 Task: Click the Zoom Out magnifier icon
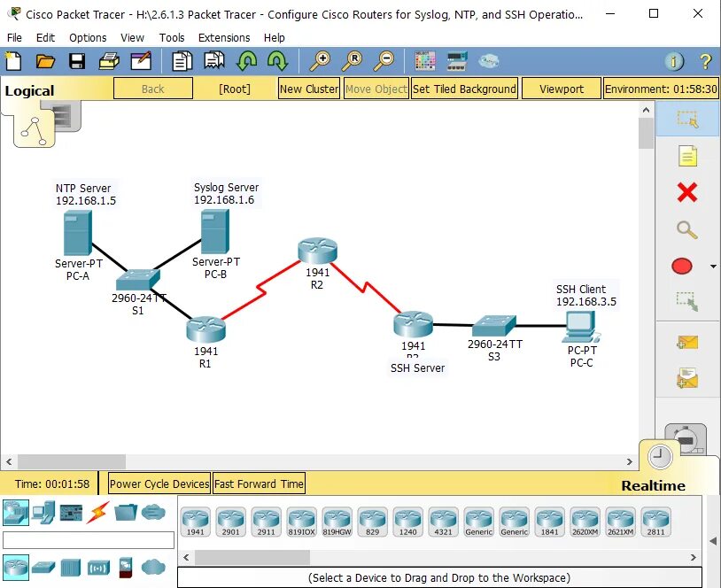(384, 61)
